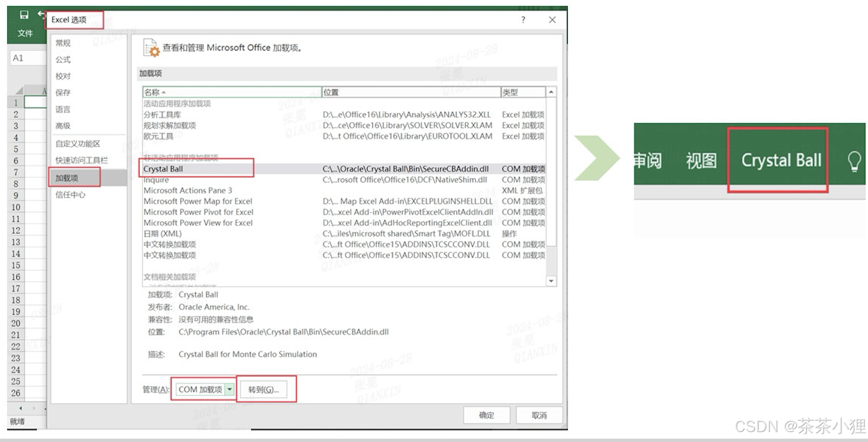Viewport: 868px width, 442px height.
Task: Select row header 26 in worksheet
Action: tap(16, 393)
